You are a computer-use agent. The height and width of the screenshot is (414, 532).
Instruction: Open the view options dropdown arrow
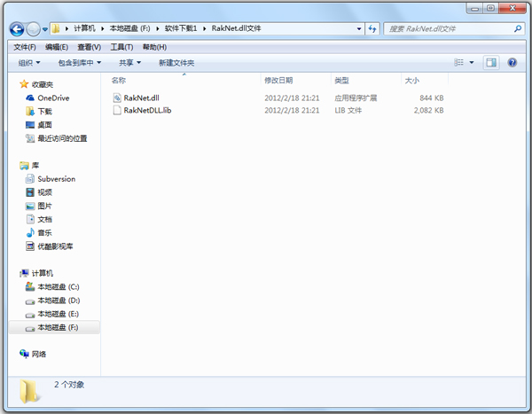472,63
